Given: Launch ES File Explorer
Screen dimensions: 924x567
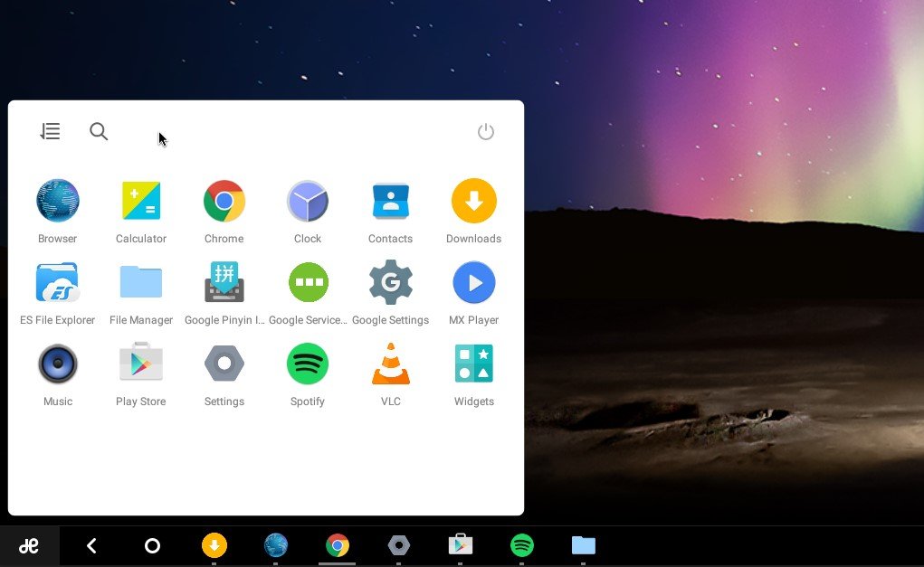Looking at the screenshot, I should point(57,283).
